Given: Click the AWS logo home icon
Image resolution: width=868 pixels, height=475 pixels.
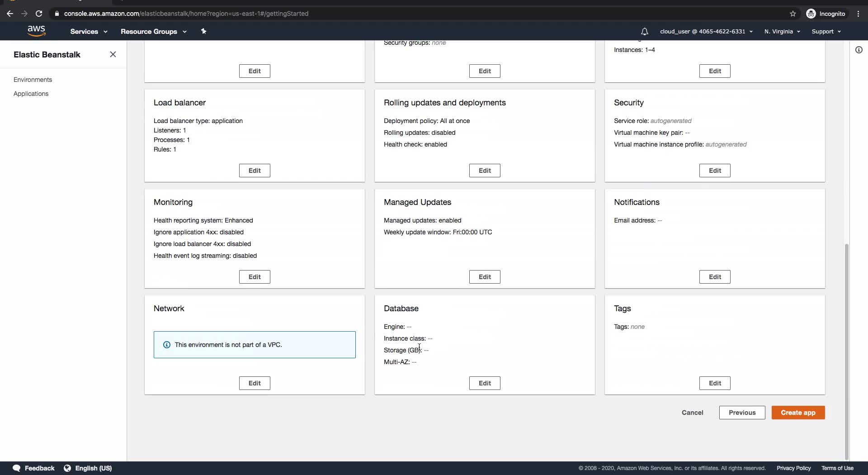Looking at the screenshot, I should (36, 31).
